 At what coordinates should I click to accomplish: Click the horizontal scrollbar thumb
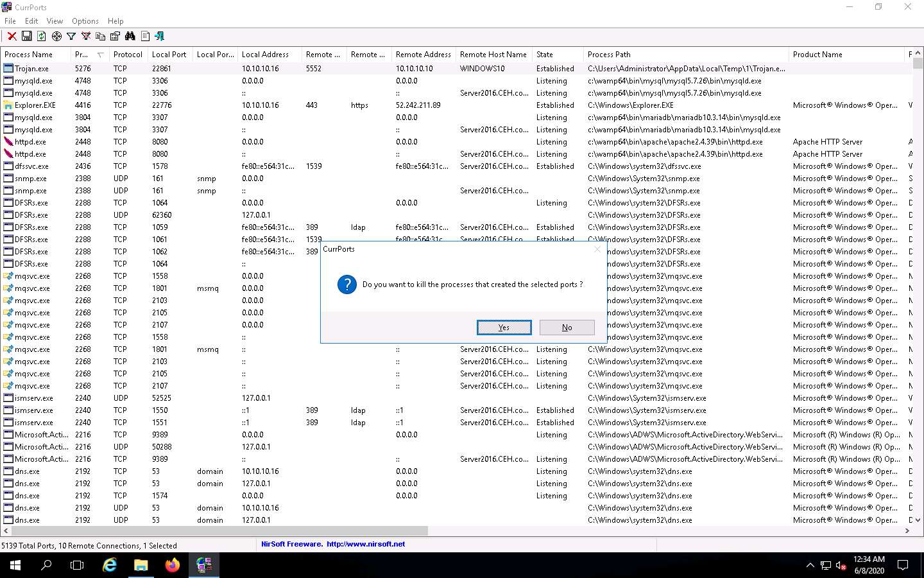(219, 530)
